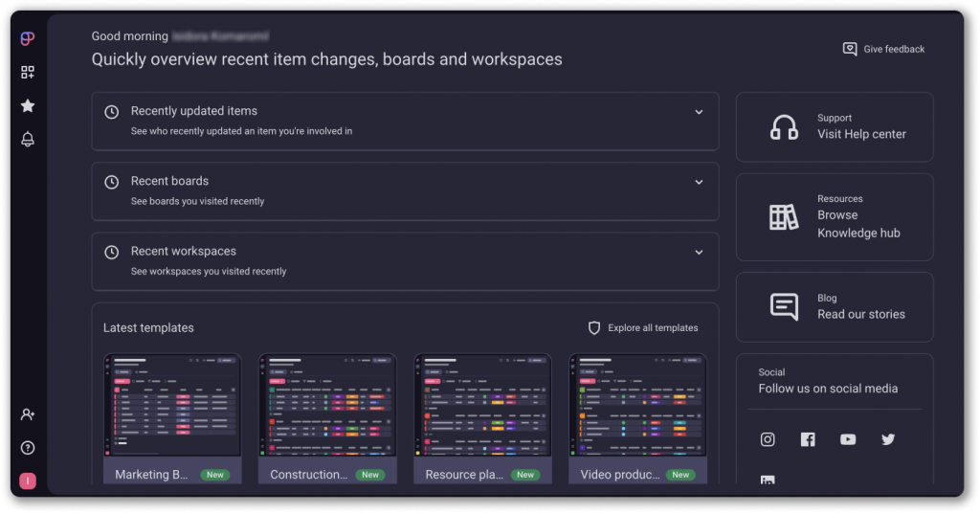Image resolution: width=980 pixels, height=513 pixels.
Task: Open Visit Help center support card
Action: (x=834, y=127)
